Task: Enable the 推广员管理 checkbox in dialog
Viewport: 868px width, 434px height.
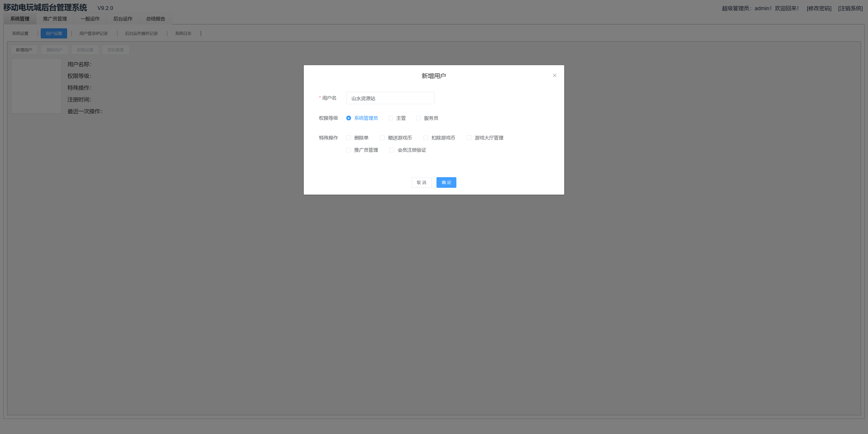Action: [348, 150]
